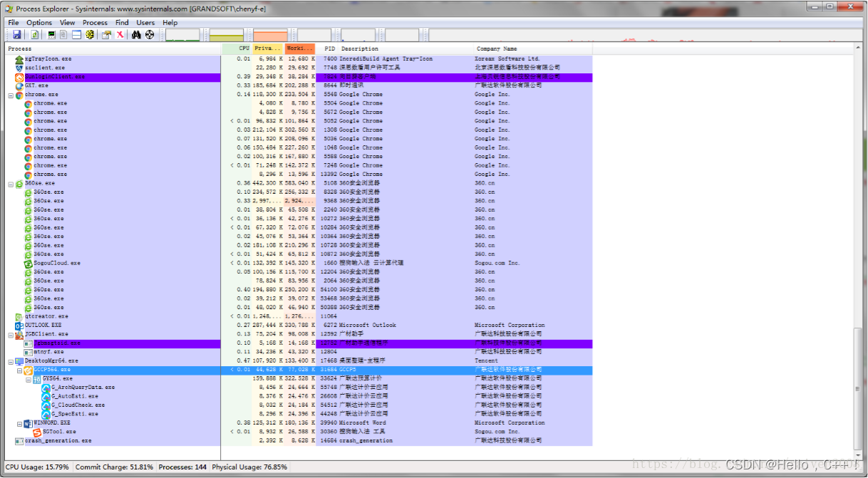Image resolution: width=868 pixels, height=478 pixels.
Task: Sort by the CPU column header
Action: click(x=237, y=48)
